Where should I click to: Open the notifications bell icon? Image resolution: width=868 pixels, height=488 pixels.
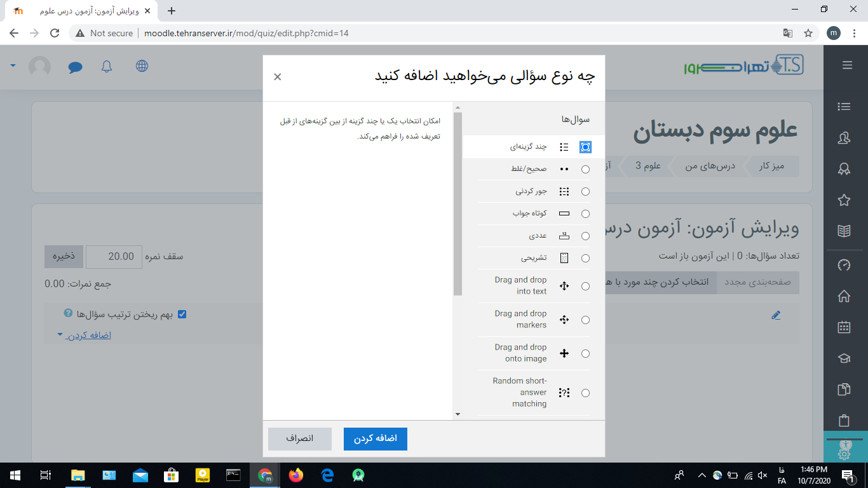(x=106, y=66)
